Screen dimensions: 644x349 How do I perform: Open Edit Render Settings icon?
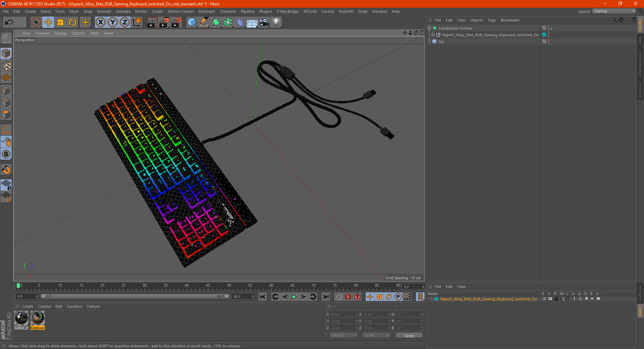point(176,22)
